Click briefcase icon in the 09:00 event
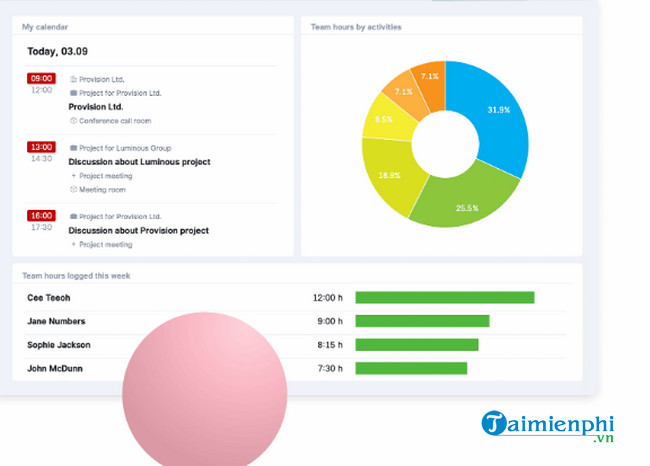The height and width of the screenshot is (466, 650). [73, 93]
